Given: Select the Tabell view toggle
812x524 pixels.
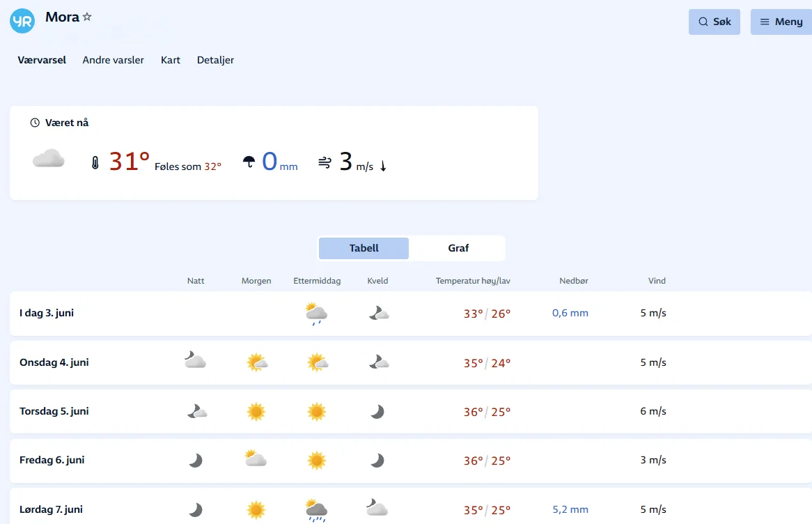Looking at the screenshot, I should tap(364, 248).
